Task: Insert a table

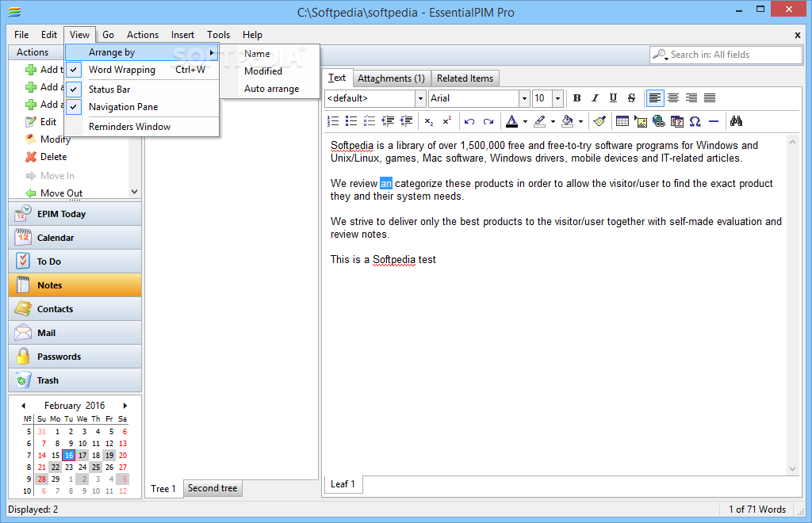Action: click(622, 121)
